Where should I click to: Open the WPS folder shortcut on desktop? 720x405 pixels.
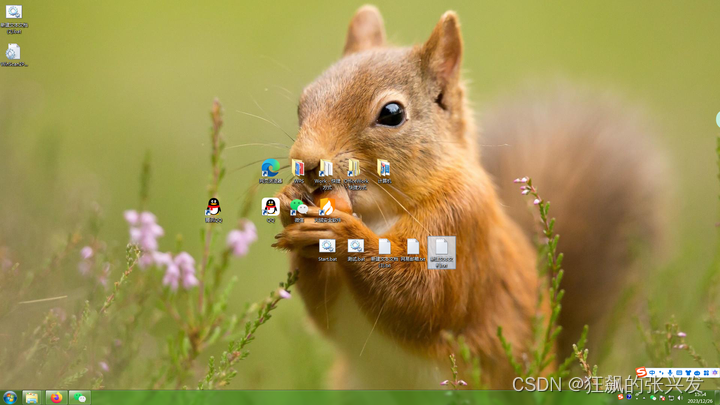pyautogui.click(x=298, y=171)
